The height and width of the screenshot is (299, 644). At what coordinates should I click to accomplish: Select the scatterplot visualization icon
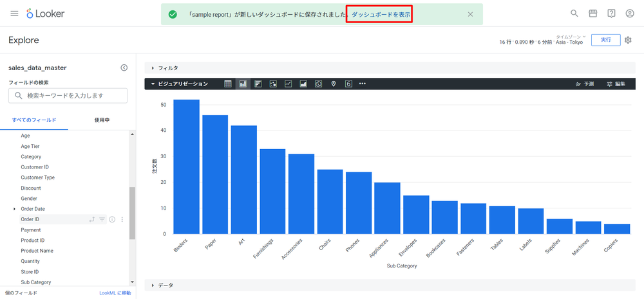click(273, 84)
